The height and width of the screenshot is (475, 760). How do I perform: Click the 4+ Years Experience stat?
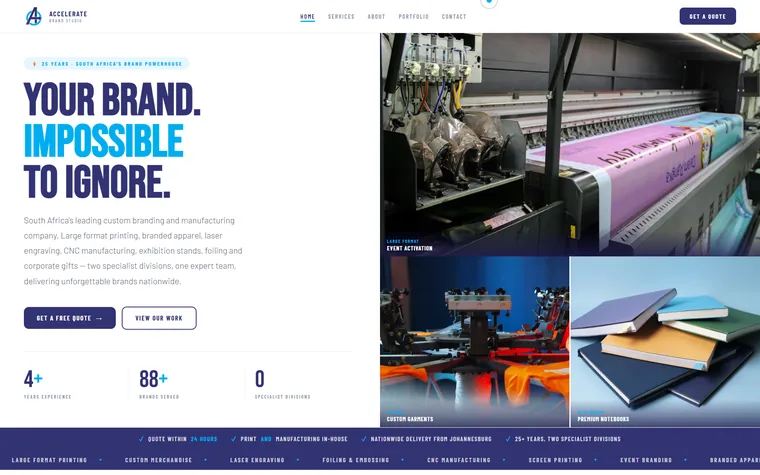coord(48,383)
